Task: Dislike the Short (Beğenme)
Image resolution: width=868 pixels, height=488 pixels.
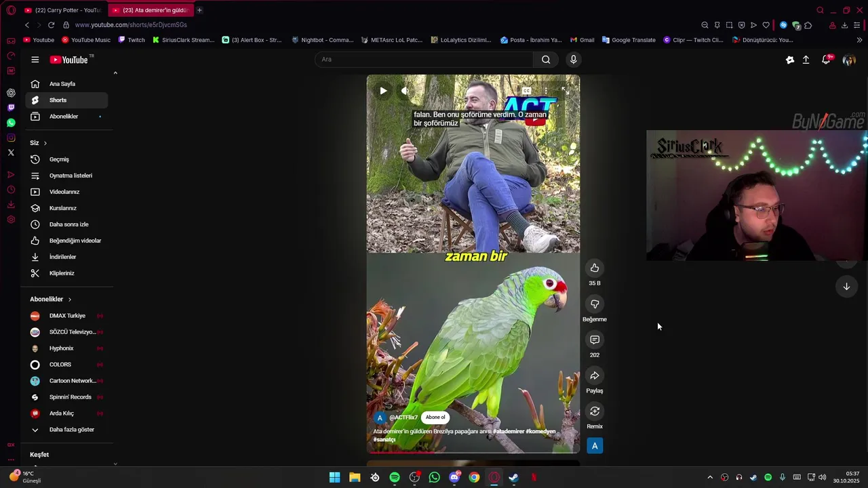Action: click(x=595, y=304)
